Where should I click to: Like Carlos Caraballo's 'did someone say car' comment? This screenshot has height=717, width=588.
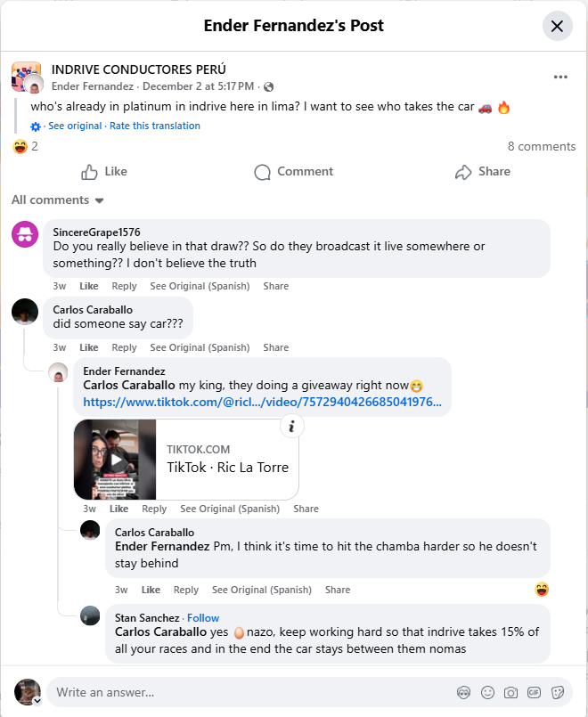pos(89,347)
